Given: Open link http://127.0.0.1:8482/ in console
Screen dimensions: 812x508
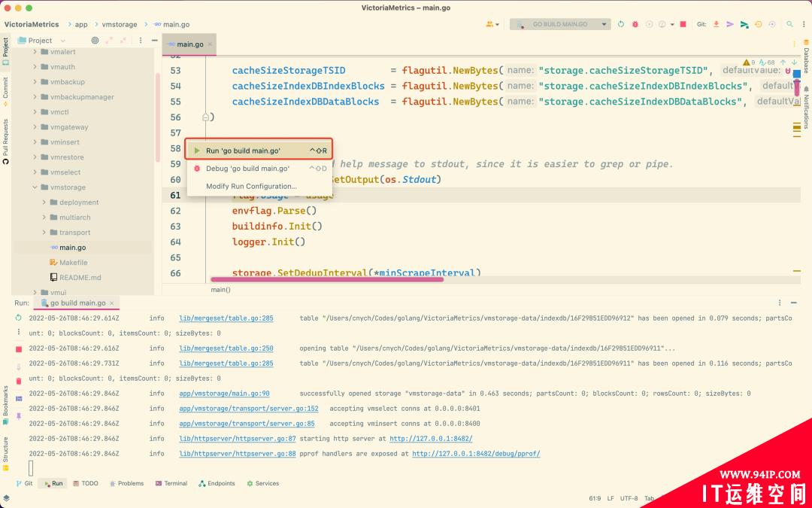Looking at the screenshot, I should point(431,439).
